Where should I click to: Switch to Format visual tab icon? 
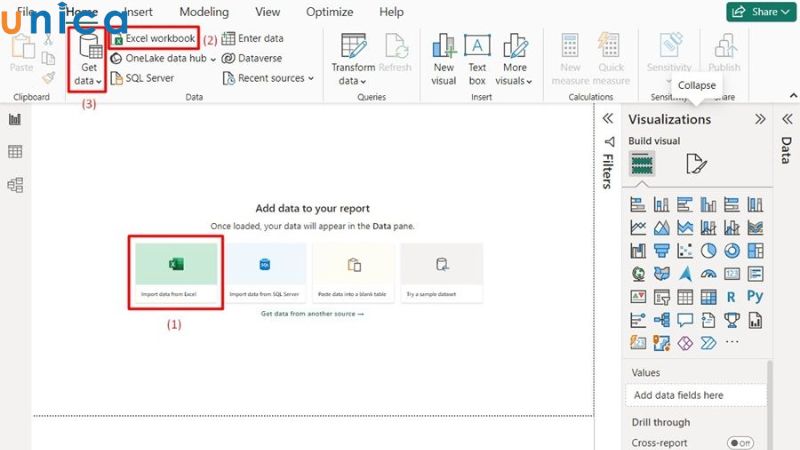pyautogui.click(x=696, y=164)
